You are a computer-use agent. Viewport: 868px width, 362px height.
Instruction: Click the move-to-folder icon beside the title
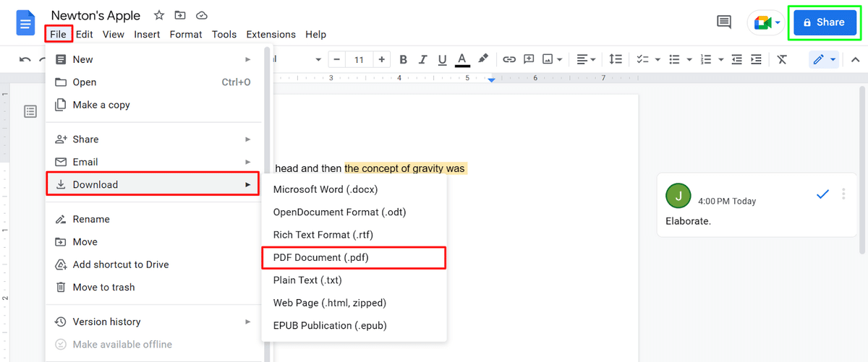point(180,15)
